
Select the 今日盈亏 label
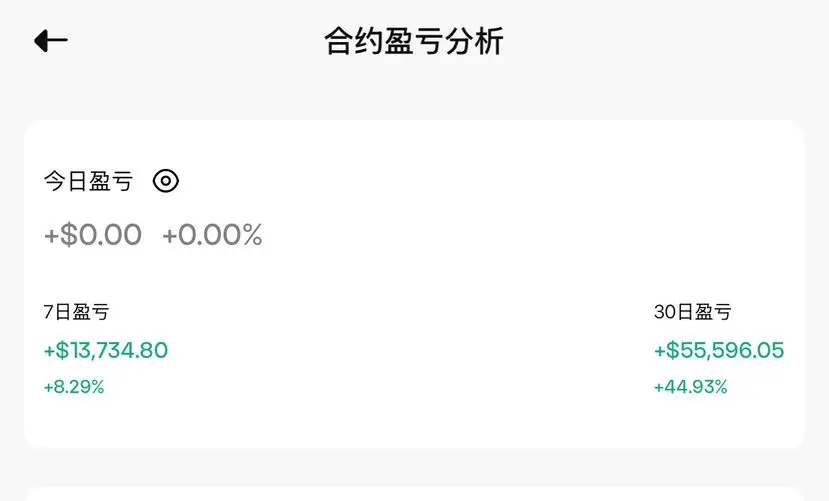(x=88, y=182)
